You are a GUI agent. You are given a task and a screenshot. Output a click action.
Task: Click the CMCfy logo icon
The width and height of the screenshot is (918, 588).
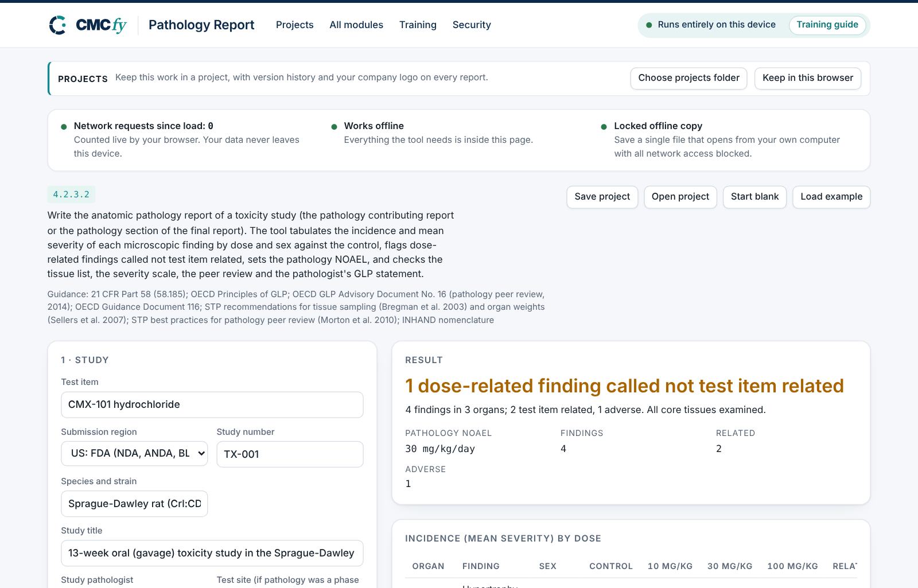pos(58,25)
